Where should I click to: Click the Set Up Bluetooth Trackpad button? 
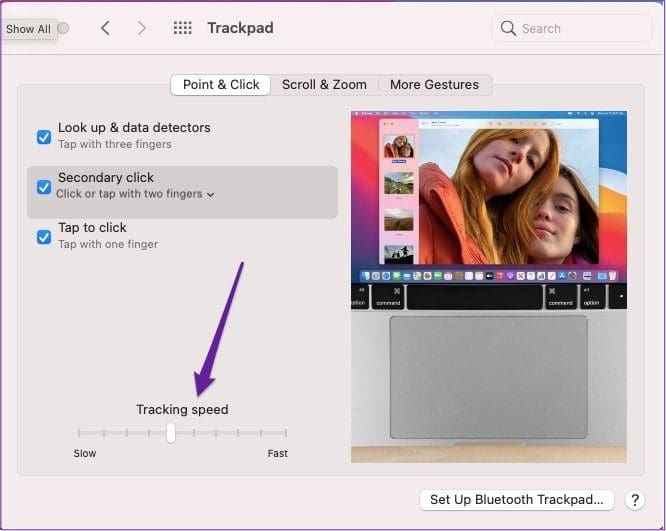click(x=516, y=500)
